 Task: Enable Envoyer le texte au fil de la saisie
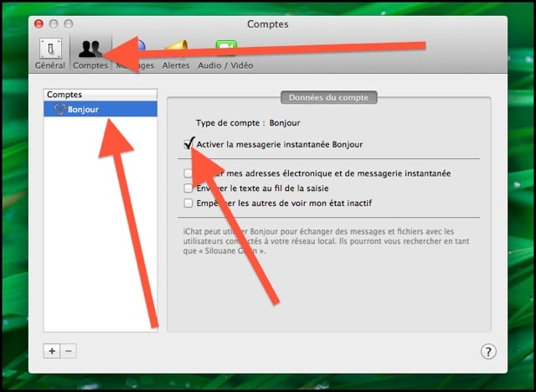coord(188,188)
